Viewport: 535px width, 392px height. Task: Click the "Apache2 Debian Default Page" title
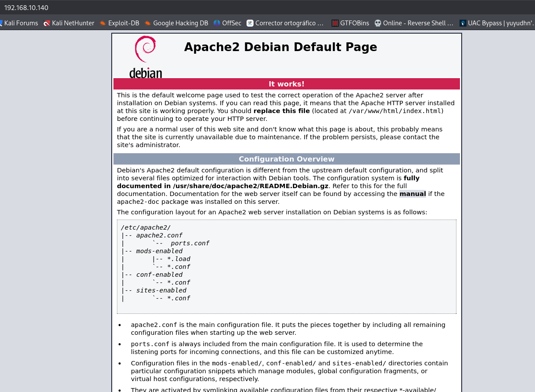(x=281, y=47)
